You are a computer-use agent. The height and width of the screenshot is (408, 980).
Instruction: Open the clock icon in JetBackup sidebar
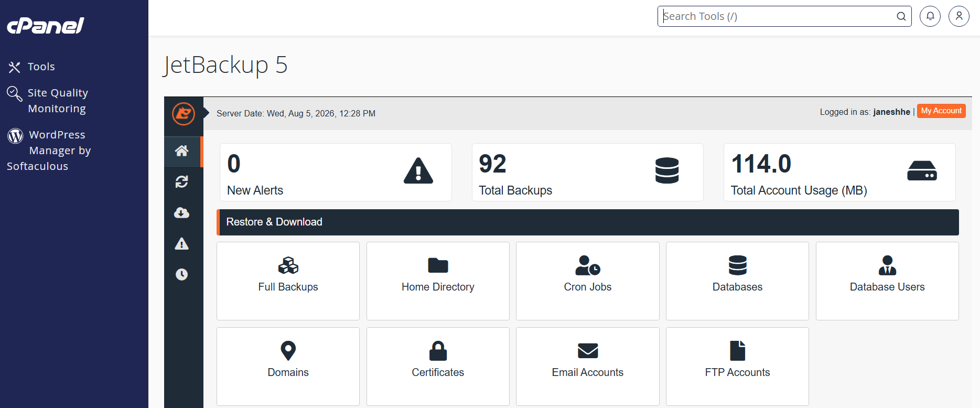tap(182, 274)
